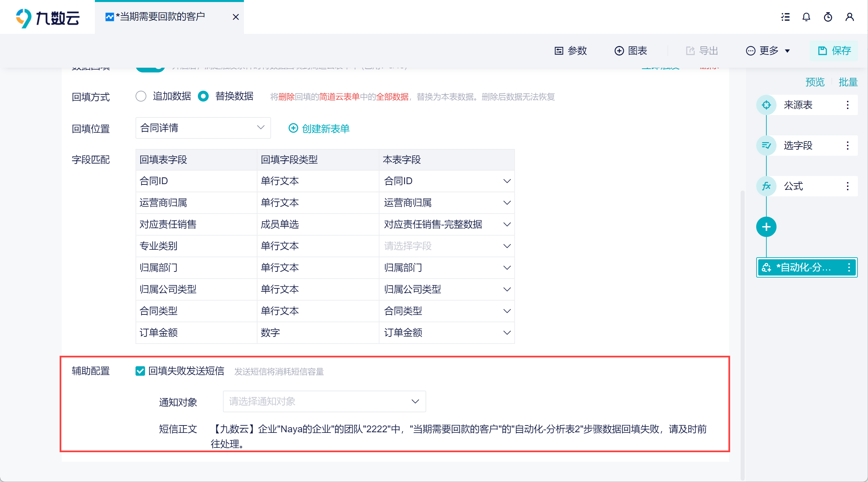Open three-dot menu of 选字段 step
The image size is (868, 482).
coord(847,146)
